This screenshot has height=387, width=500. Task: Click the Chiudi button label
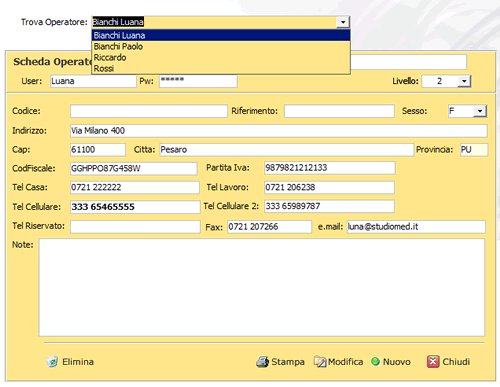tap(456, 362)
